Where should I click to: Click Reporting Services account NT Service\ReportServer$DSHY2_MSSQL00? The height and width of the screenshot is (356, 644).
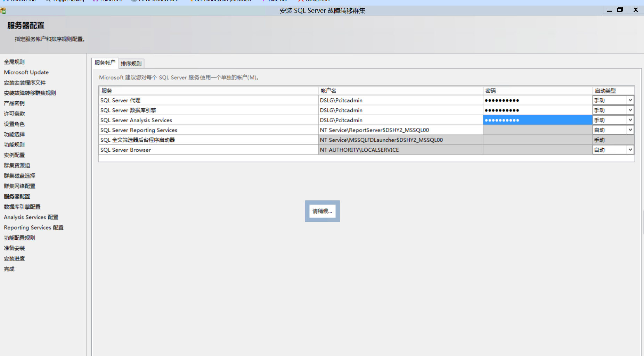400,130
